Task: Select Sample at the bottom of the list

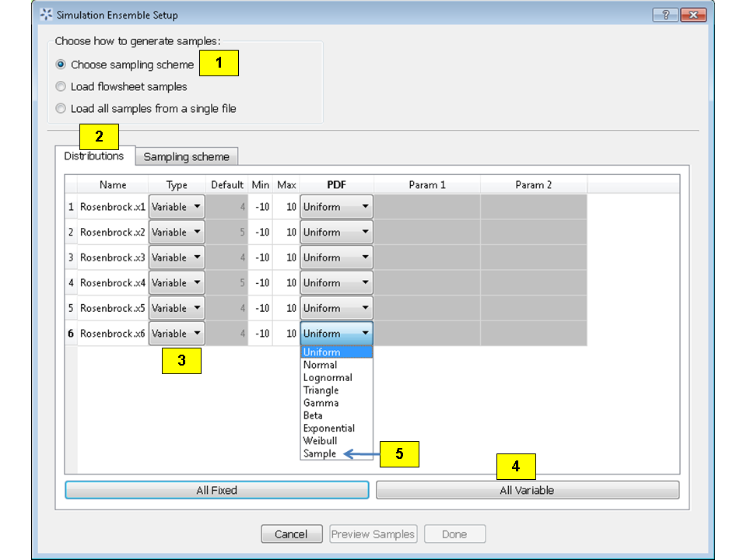Action: [x=320, y=453]
